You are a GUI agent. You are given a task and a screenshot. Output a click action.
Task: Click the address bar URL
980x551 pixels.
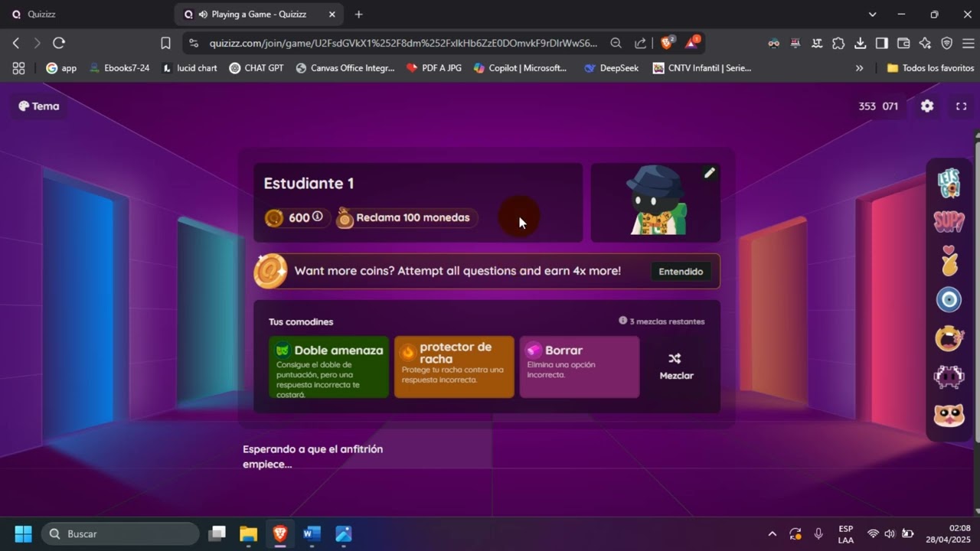click(403, 44)
